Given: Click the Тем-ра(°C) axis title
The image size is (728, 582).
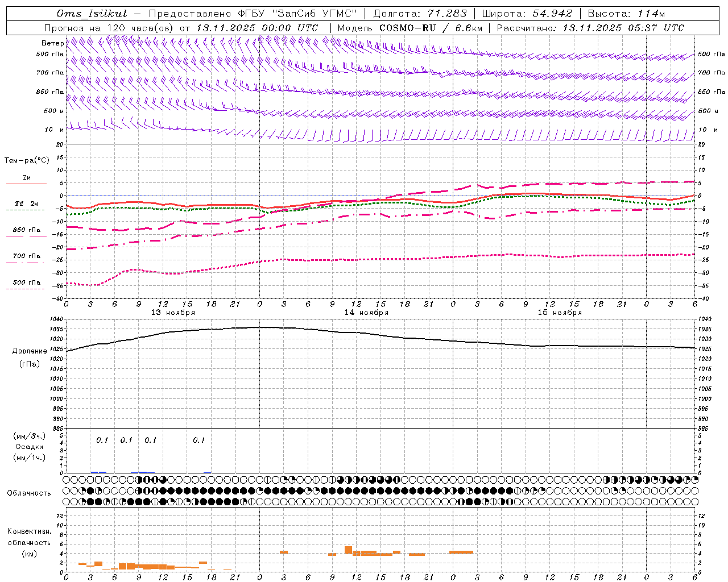Looking at the screenshot, I should (x=27, y=161).
